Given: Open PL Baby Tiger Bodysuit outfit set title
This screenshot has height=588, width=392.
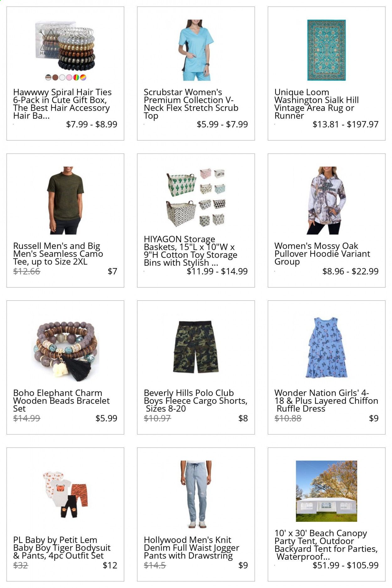Looking at the screenshot, I should pyautogui.click(x=62, y=548).
